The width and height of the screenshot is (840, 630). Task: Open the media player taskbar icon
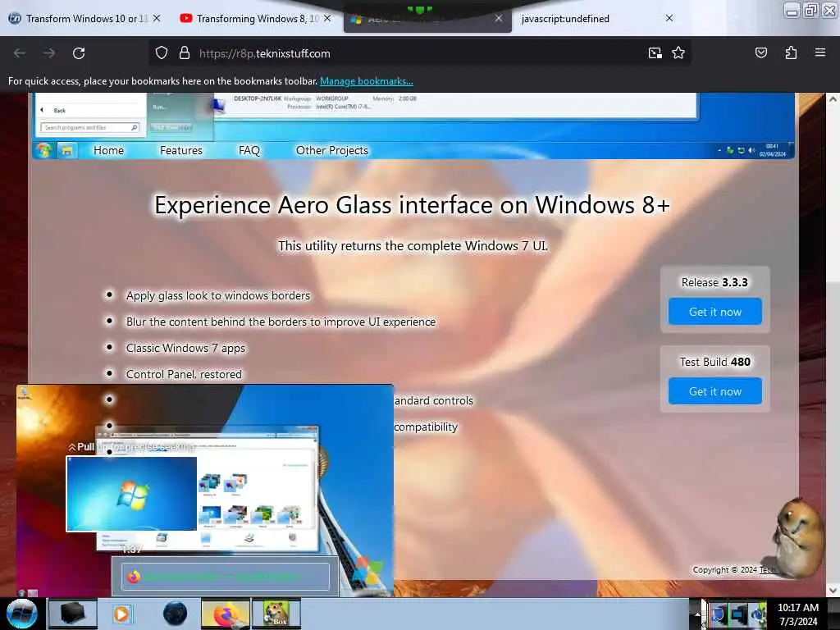122,614
